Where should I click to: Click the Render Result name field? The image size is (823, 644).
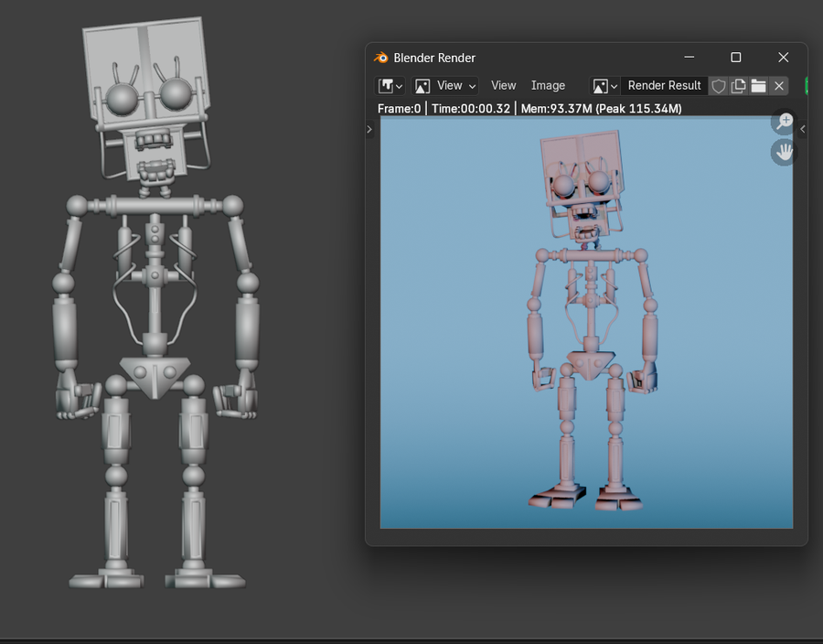pos(664,86)
